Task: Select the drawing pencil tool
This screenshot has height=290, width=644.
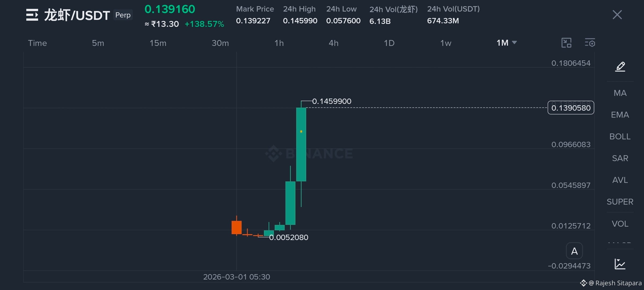Action: [x=620, y=66]
